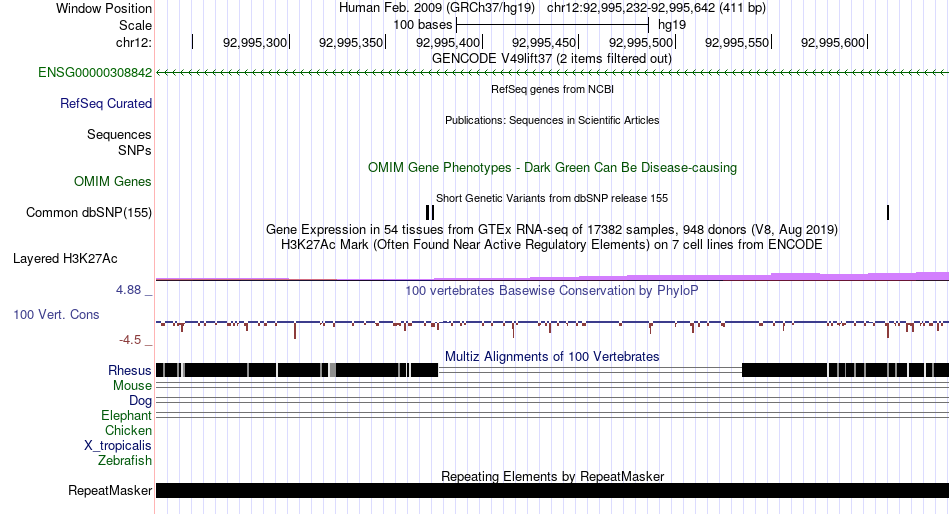950x514 pixels.
Task: Click the Rhesus alignment block on right
Action: pyautogui.click(x=845, y=370)
